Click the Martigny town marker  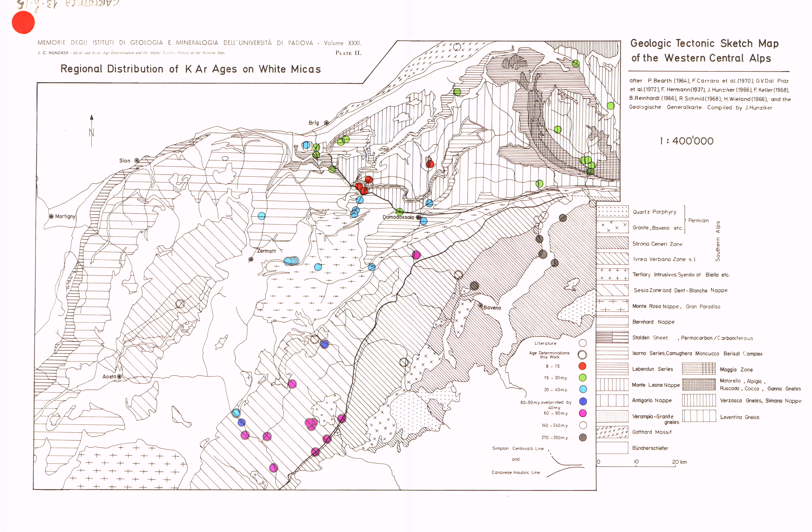51,216
